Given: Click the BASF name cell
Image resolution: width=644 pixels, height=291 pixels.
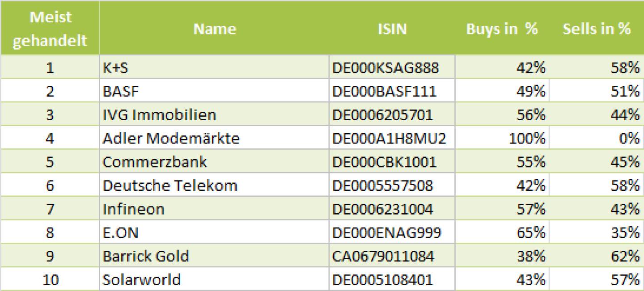Looking at the screenshot, I should pos(121,91).
